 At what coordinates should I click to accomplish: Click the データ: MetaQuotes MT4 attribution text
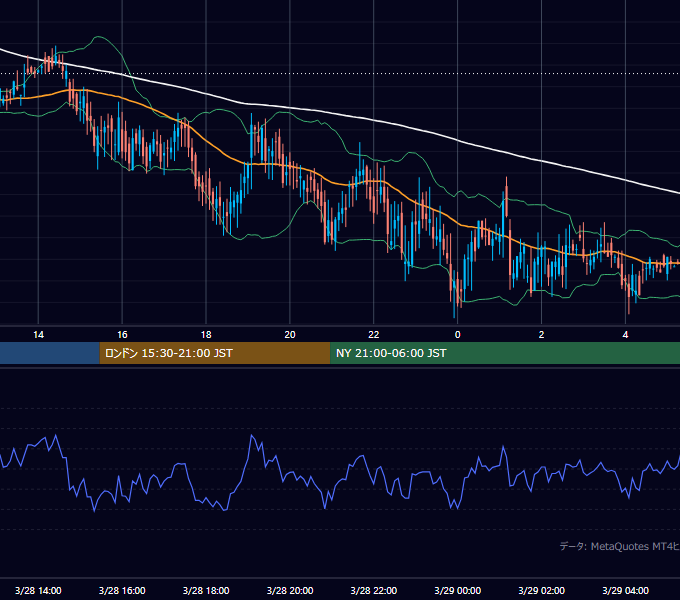coord(620,546)
